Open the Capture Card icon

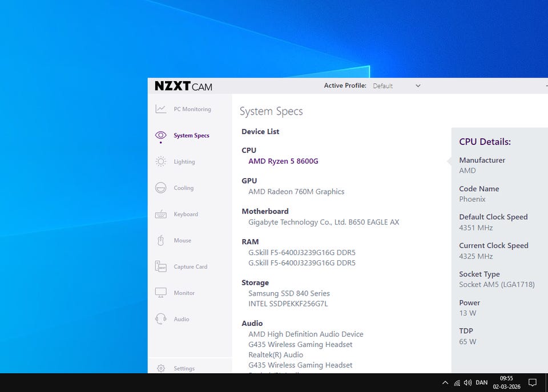161,266
